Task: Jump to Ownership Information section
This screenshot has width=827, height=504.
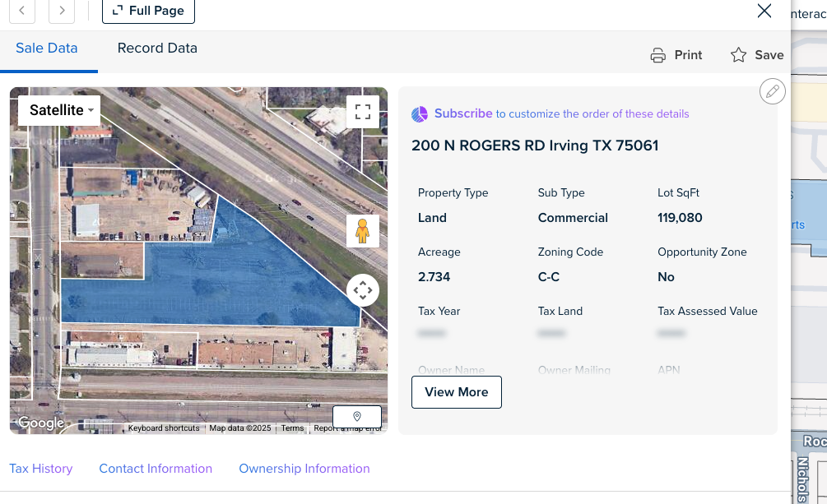Action: coord(304,469)
